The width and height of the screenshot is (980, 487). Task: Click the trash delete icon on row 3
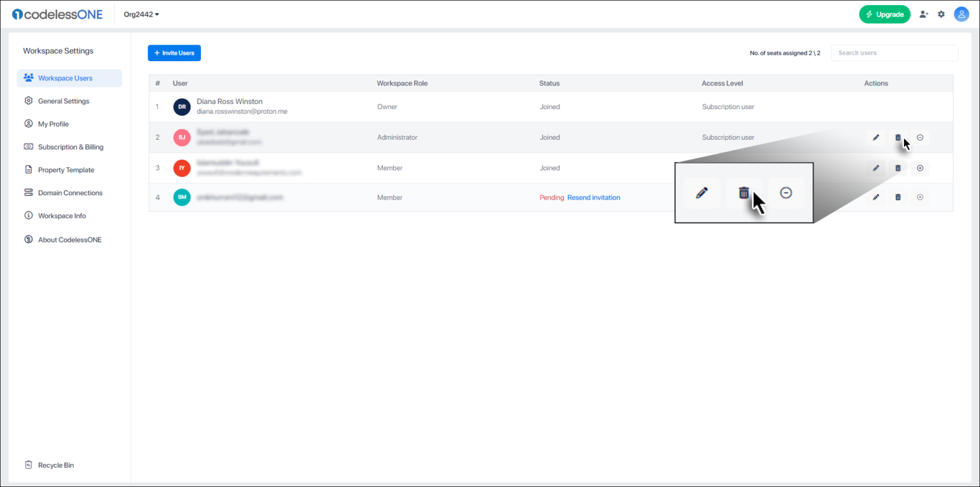898,168
